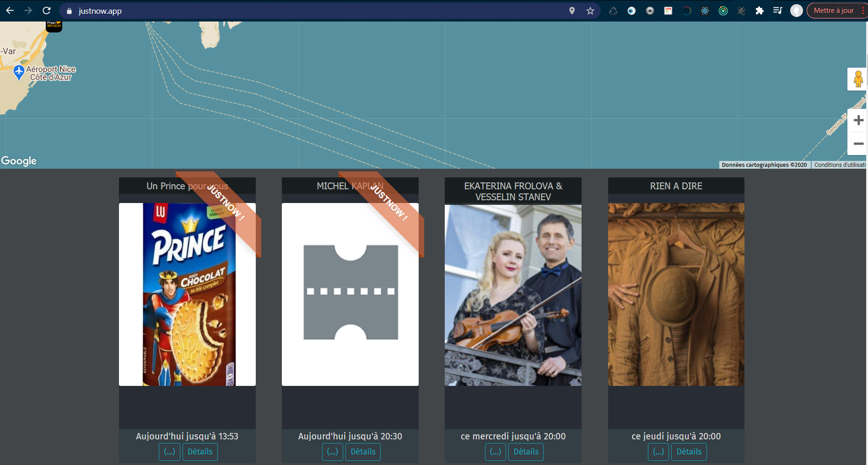Go back to the previous page
The height and width of the screenshot is (465, 868).
10,11
